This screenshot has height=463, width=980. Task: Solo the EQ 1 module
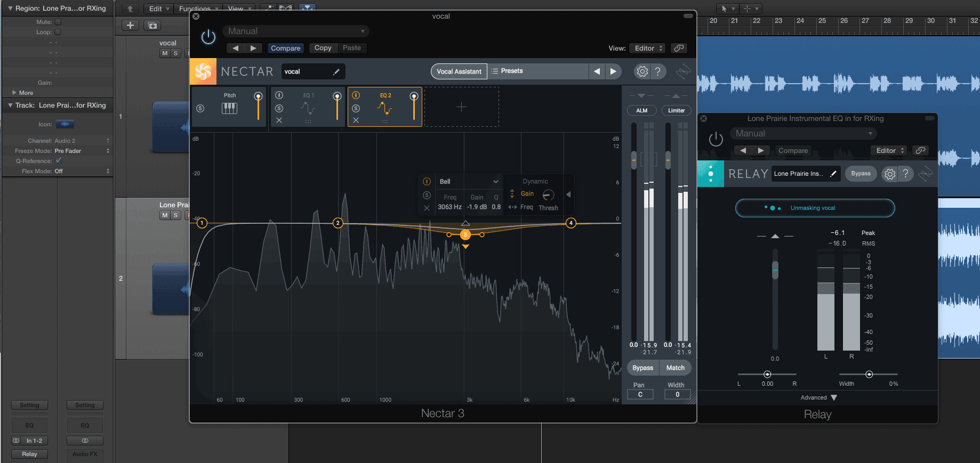coord(279,108)
